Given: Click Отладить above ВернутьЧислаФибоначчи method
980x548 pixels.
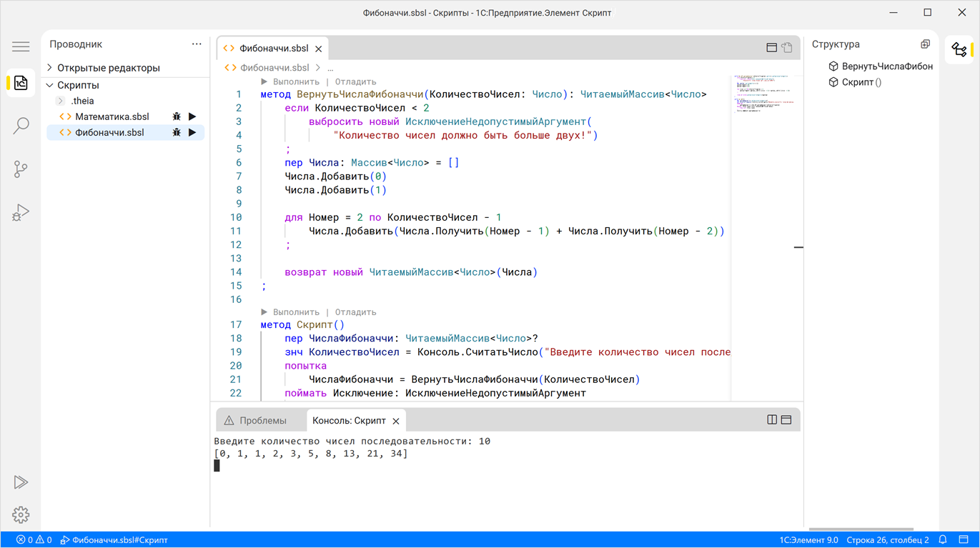Looking at the screenshot, I should [355, 82].
